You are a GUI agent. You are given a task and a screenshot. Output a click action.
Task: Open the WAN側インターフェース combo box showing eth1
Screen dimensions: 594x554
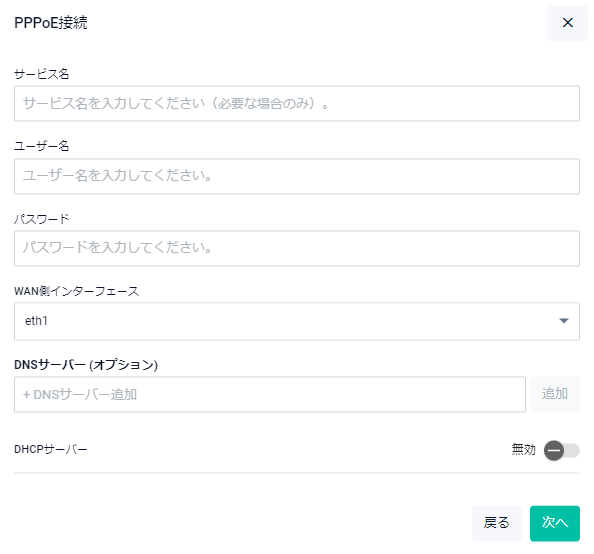click(297, 321)
